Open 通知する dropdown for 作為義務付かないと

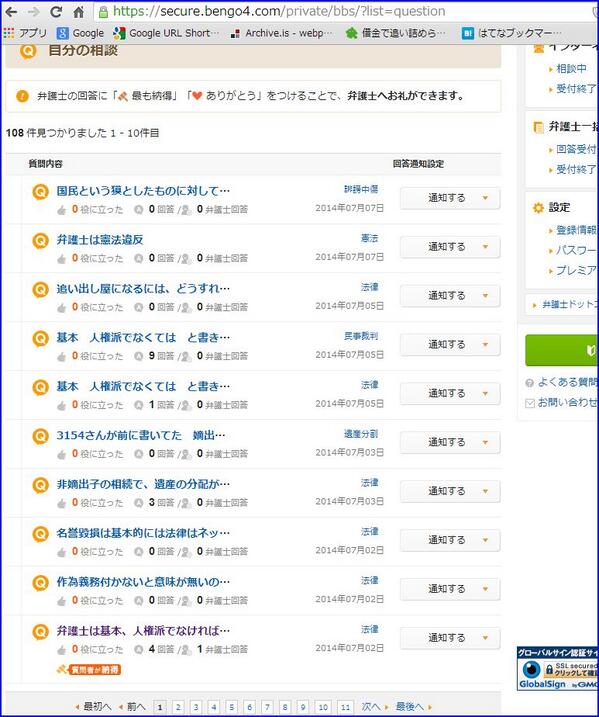[x=450, y=589]
